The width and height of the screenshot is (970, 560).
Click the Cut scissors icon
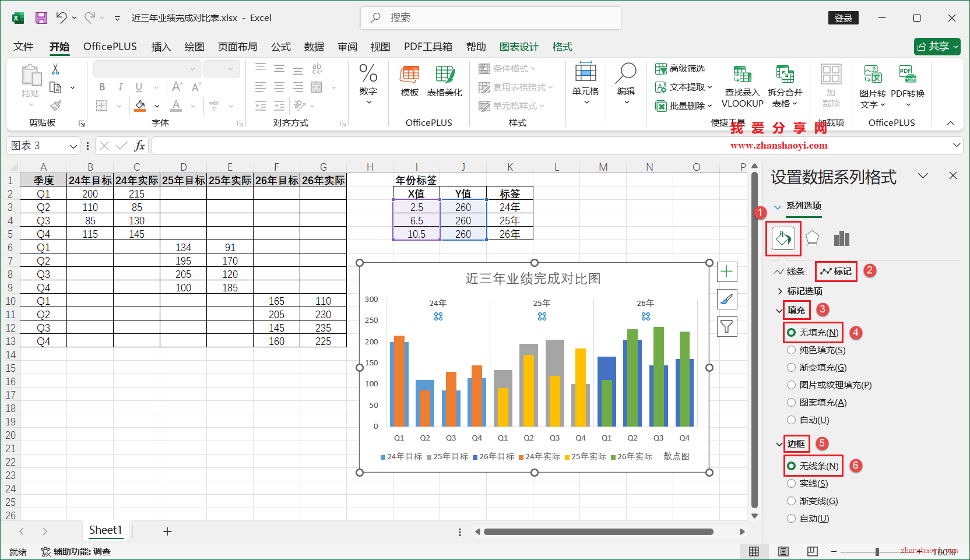click(x=55, y=69)
